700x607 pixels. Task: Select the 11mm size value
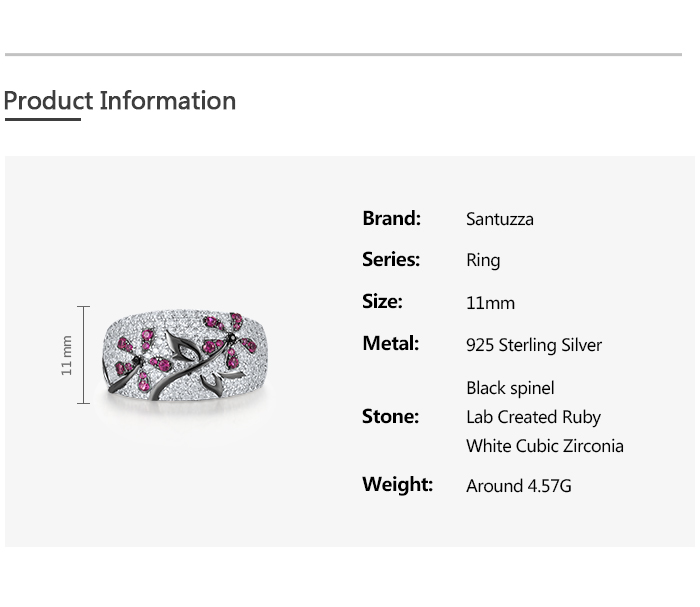490,303
